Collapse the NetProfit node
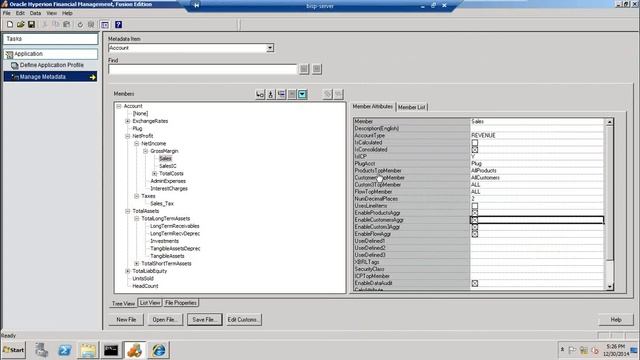This screenshot has width=640, height=360. tap(128, 136)
